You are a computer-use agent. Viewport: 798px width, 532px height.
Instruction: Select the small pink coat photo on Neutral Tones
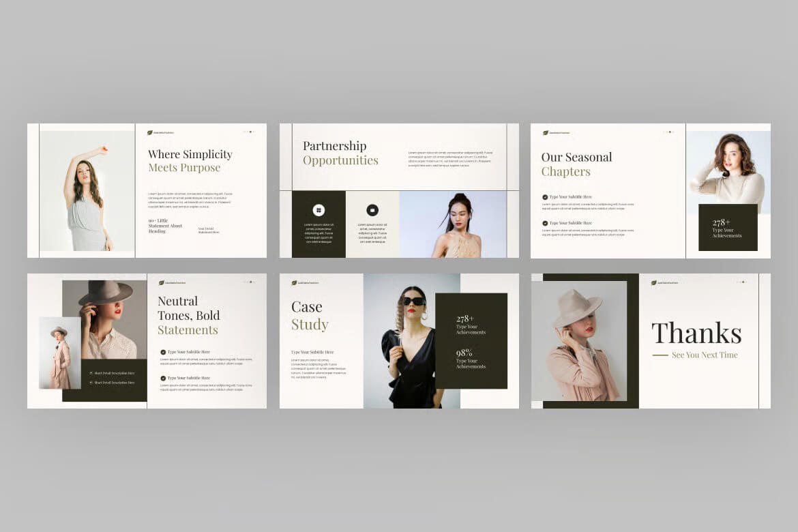60,353
